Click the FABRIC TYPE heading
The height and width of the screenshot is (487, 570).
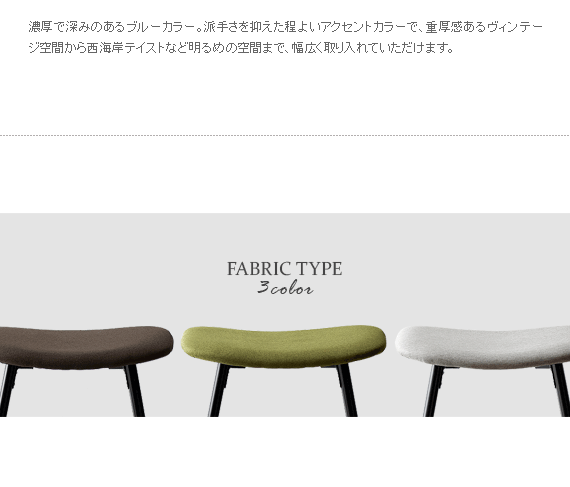[x=285, y=269]
